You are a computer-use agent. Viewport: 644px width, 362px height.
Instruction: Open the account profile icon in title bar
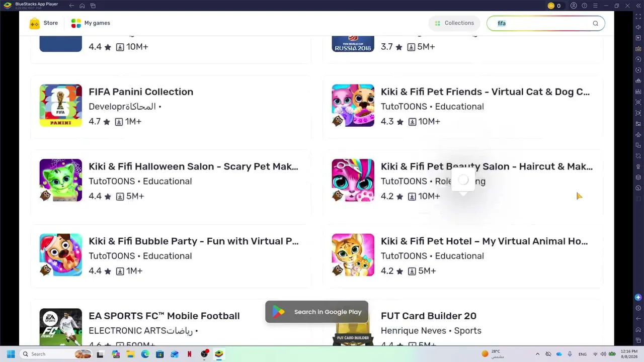pos(574,6)
